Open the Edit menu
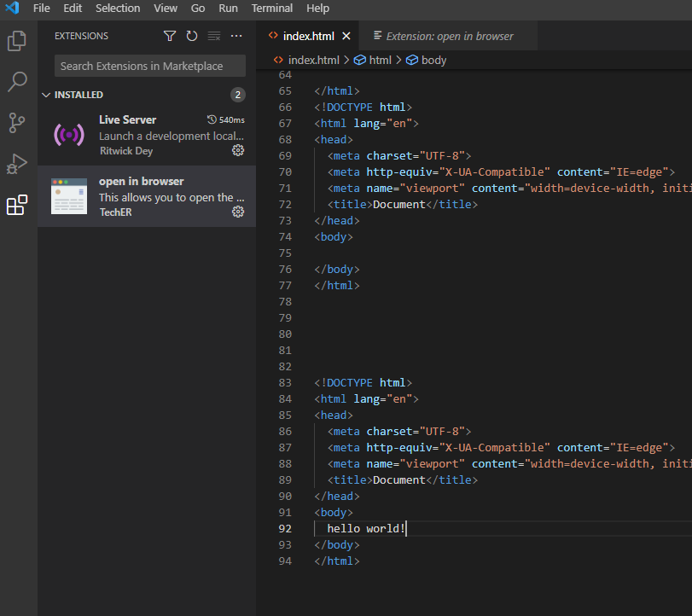Viewport: 692px width, 616px height. 73,8
